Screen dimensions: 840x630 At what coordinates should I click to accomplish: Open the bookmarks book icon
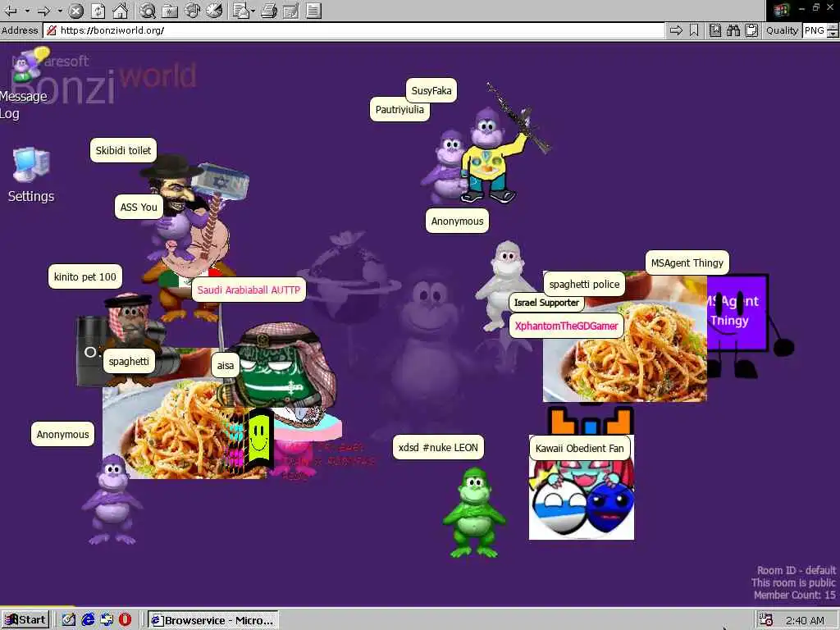(x=715, y=30)
